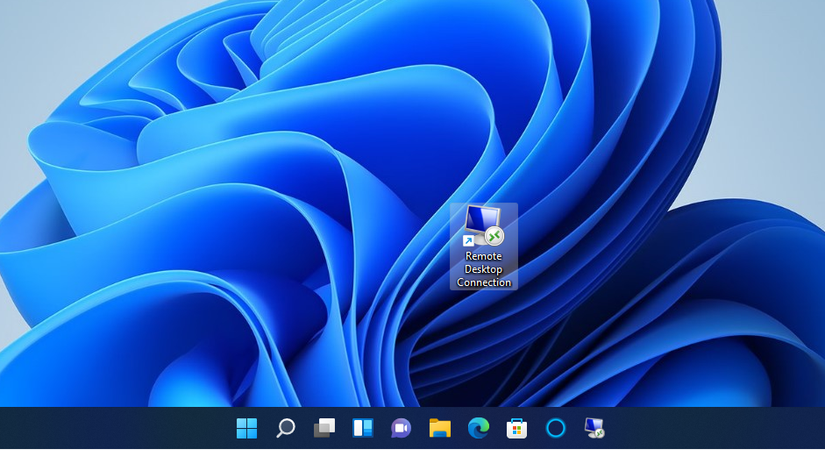Launch Microsoft Edge browser
Screen dimensions: 825x450
(x=478, y=429)
